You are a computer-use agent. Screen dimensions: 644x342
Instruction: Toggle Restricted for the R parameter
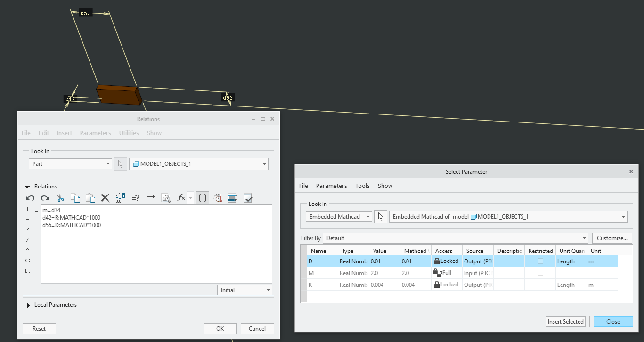pos(539,284)
